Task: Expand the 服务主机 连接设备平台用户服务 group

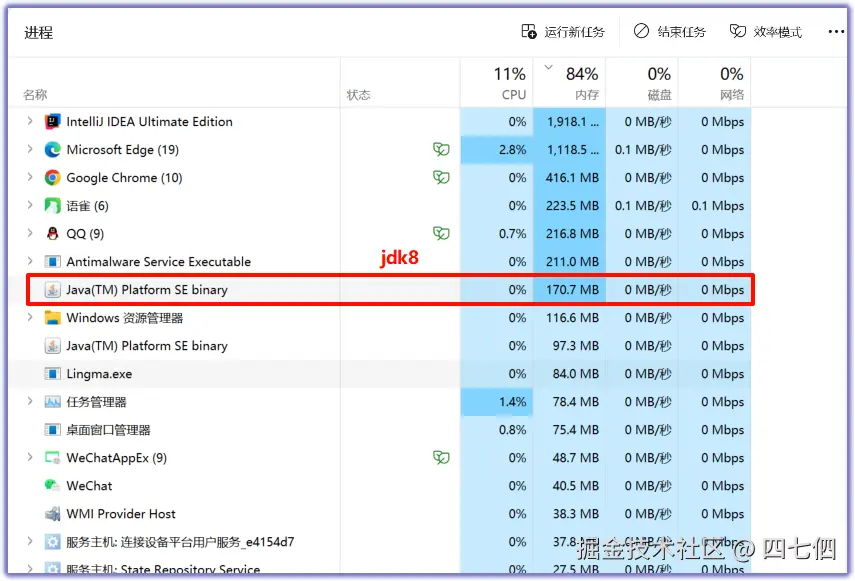Action: (x=30, y=541)
